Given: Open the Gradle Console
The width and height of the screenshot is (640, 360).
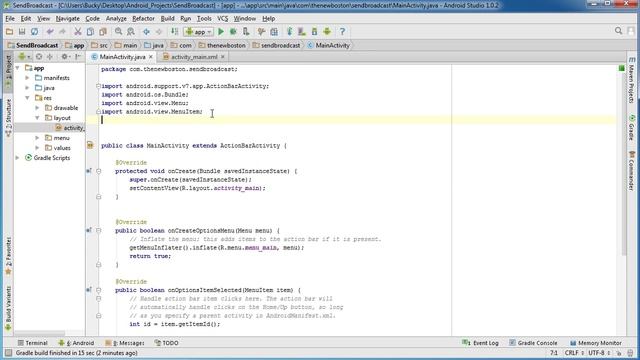Looking at the screenshot, I should coord(533,343).
